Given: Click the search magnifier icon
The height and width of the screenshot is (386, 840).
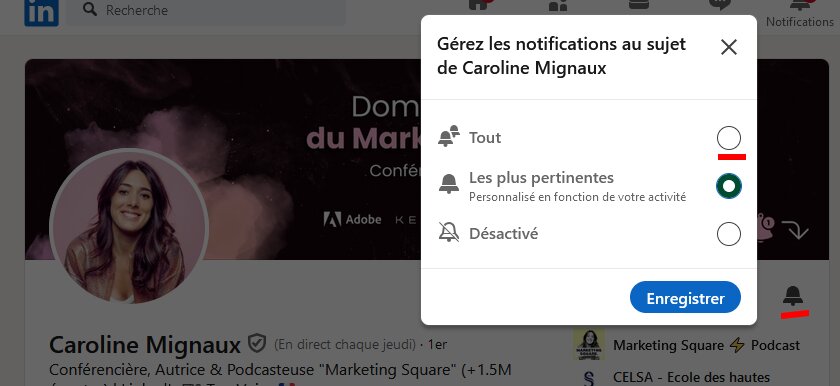Looking at the screenshot, I should pos(90,10).
